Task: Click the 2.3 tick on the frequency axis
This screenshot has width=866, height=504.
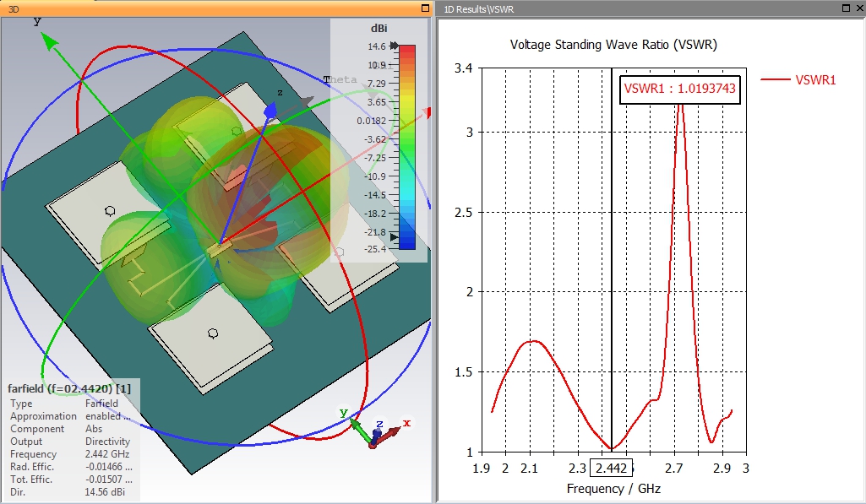Action: tap(577, 469)
